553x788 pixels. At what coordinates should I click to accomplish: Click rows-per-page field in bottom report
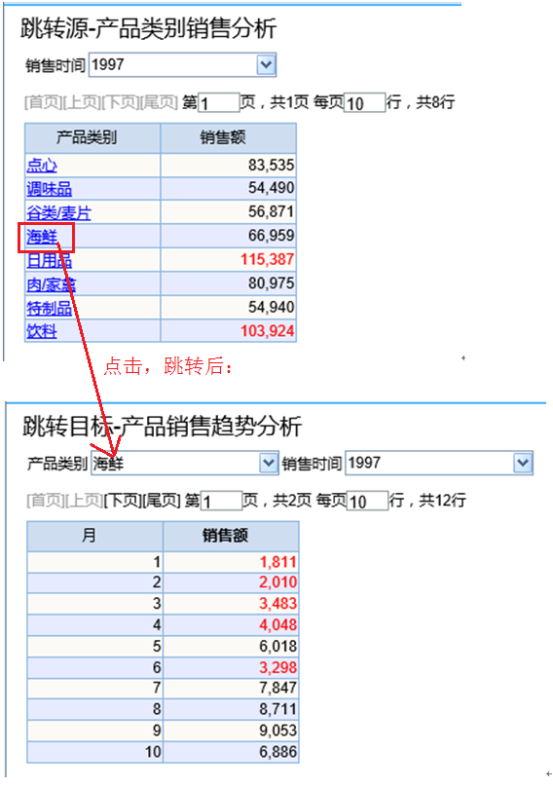pos(367,501)
